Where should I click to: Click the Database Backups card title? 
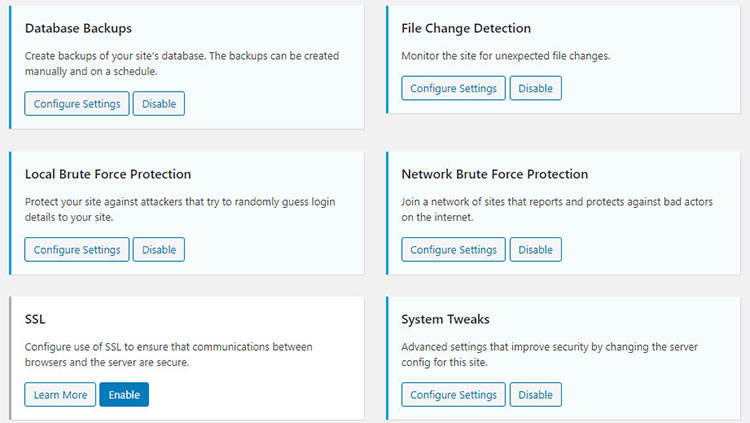[x=78, y=29]
